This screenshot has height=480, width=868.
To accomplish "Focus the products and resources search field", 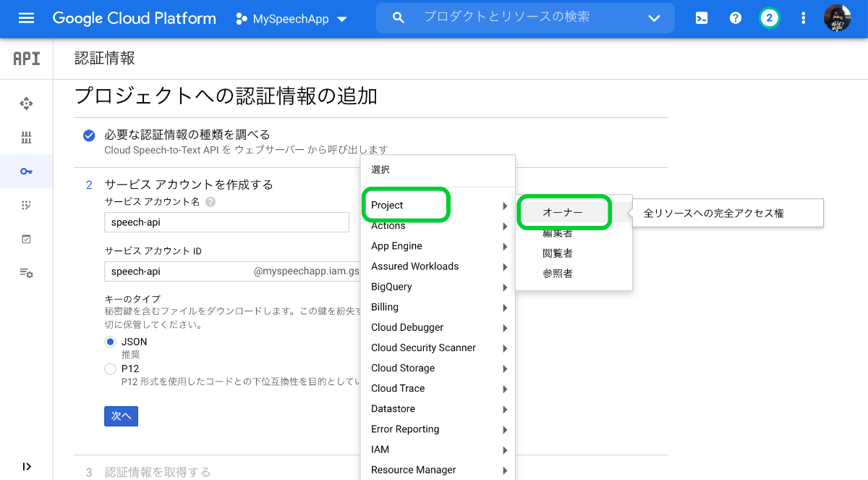I will coord(524,17).
